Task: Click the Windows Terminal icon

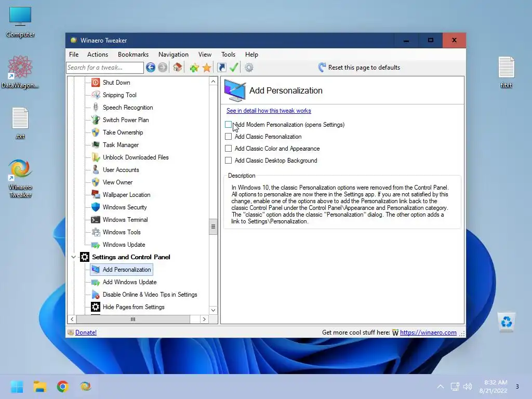Action: point(96,220)
